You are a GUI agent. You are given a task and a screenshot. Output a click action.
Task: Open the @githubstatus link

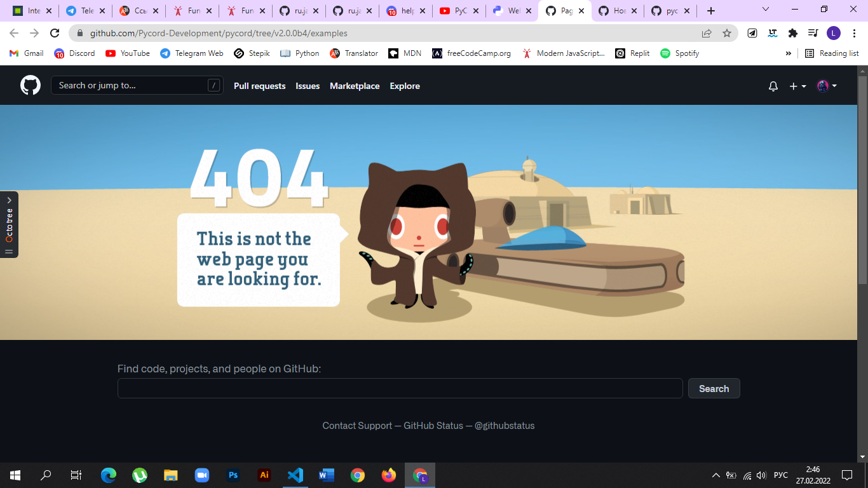point(505,426)
